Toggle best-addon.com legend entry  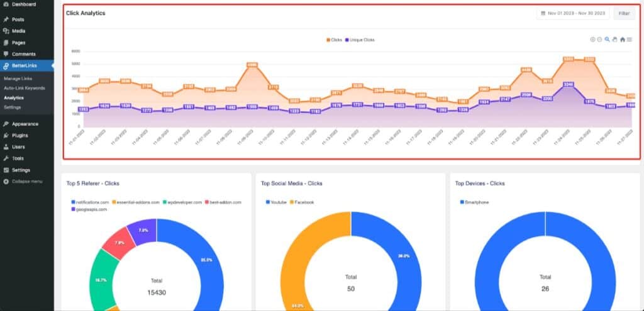[223, 202]
